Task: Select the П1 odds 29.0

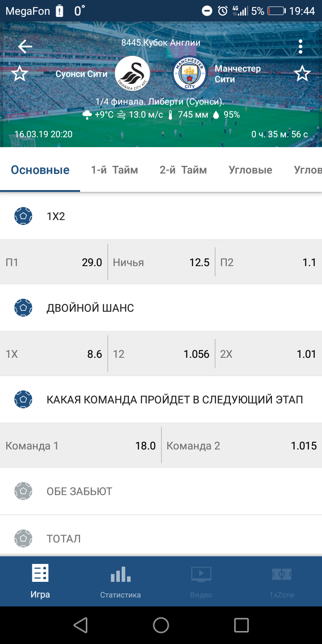Action: click(x=54, y=262)
